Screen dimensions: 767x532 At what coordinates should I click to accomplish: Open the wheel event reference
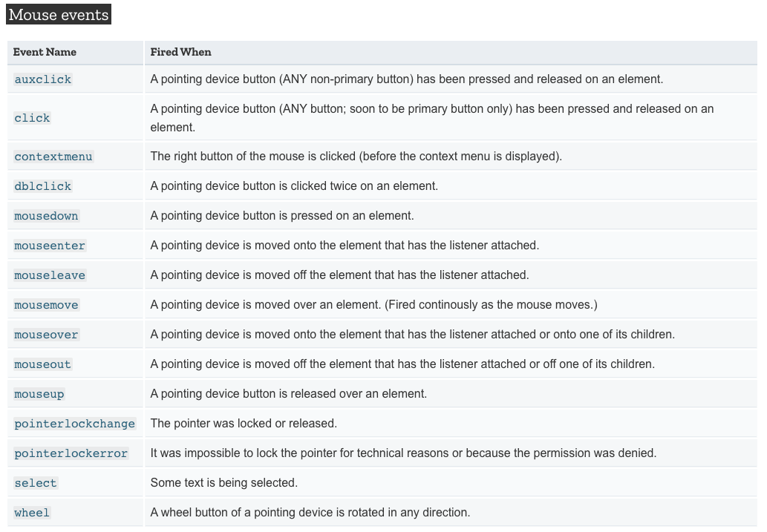pos(32,513)
